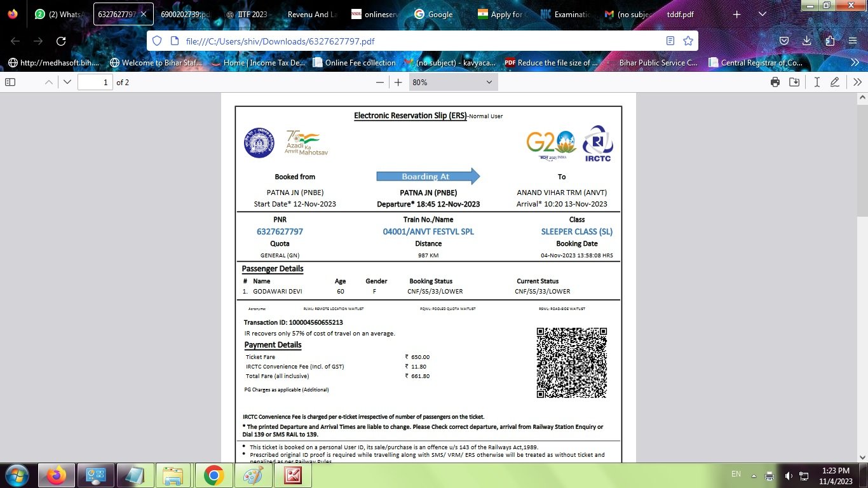
Task: Zoom out of the PDF document
Action: pos(380,82)
